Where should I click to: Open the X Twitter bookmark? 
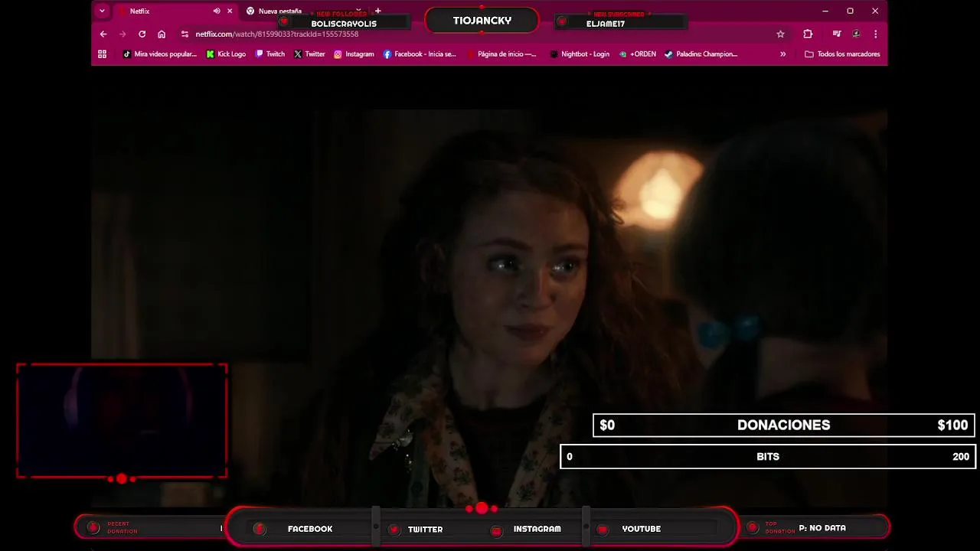point(309,54)
